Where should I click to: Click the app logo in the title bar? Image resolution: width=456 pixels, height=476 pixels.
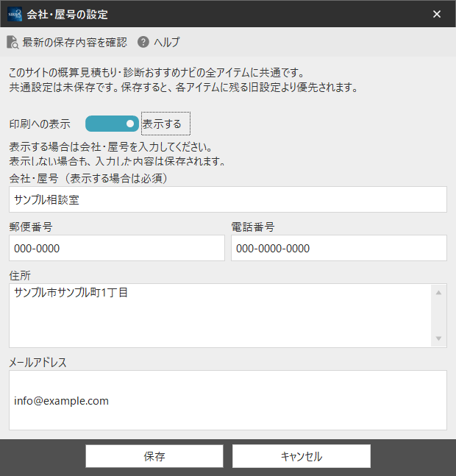(15, 14)
